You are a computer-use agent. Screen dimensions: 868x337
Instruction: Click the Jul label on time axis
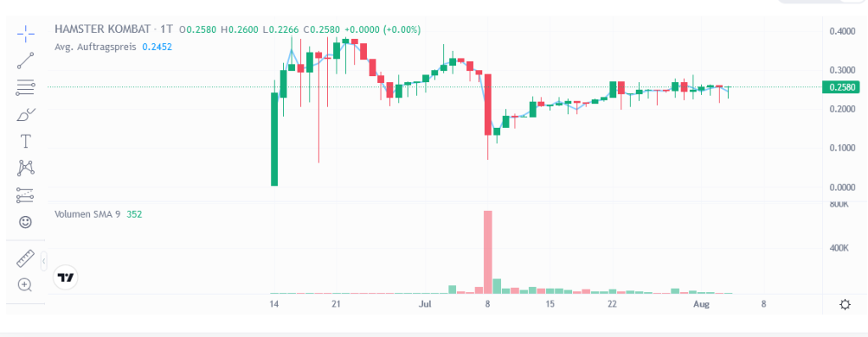click(x=426, y=304)
